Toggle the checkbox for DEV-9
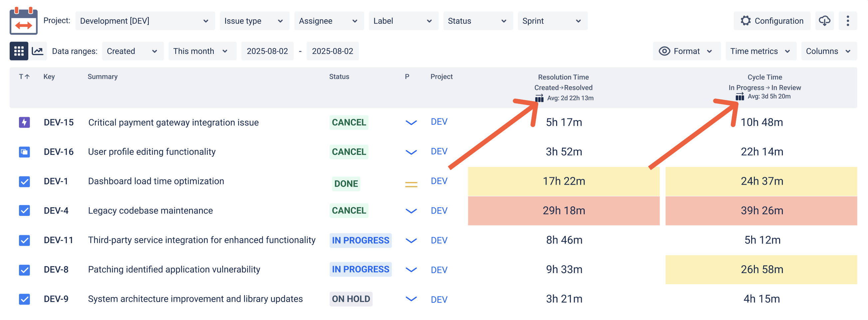This screenshot has width=868, height=320. [24, 299]
